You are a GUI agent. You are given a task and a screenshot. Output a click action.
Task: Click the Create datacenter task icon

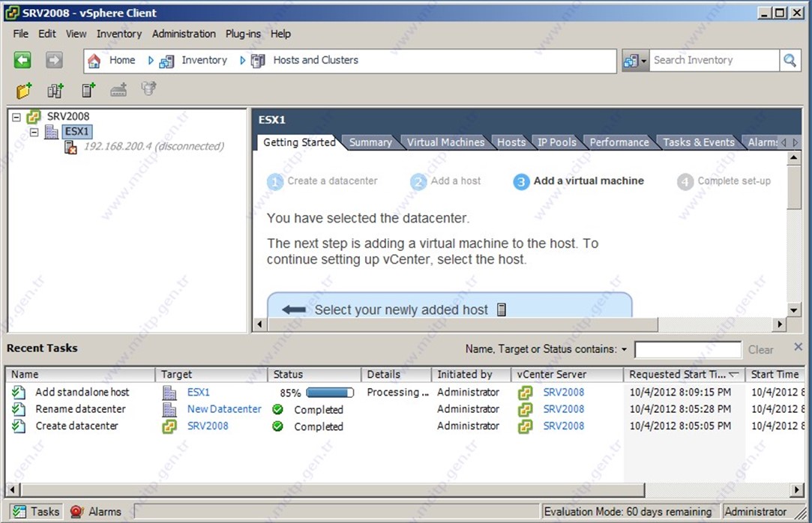tap(19, 427)
